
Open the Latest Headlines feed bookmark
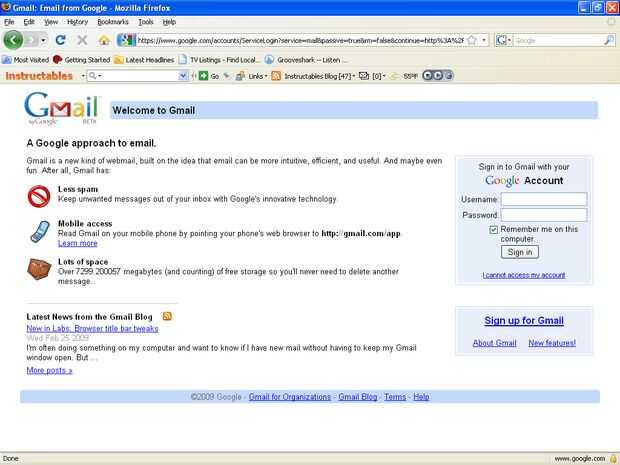pos(144,60)
